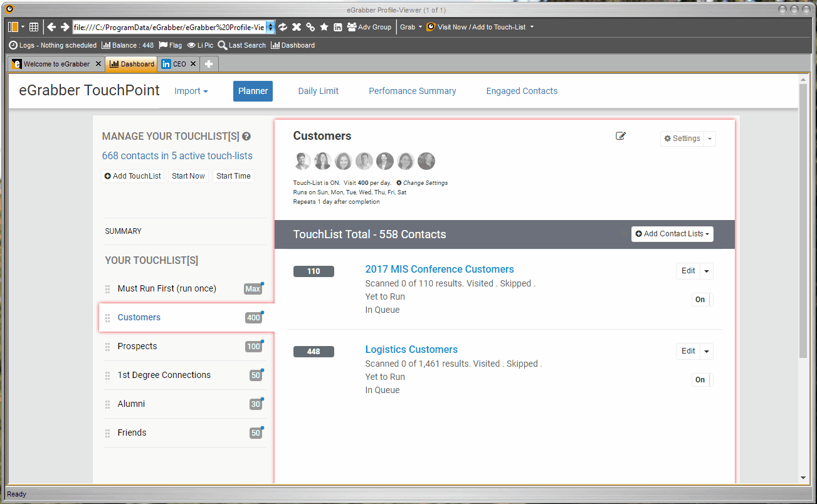817x504 pixels.
Task: Click the 400 badge on Customers
Action: click(x=253, y=318)
